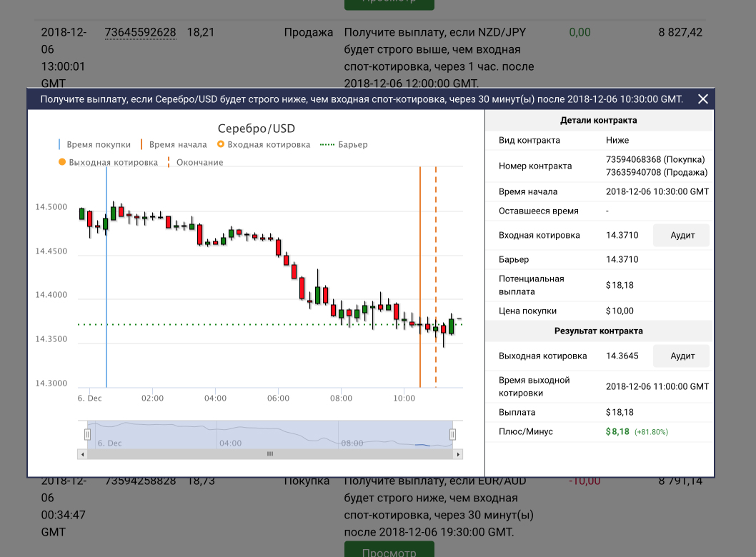Open contract number 73645592628 link
The width and height of the screenshot is (756, 557).
coord(140,32)
